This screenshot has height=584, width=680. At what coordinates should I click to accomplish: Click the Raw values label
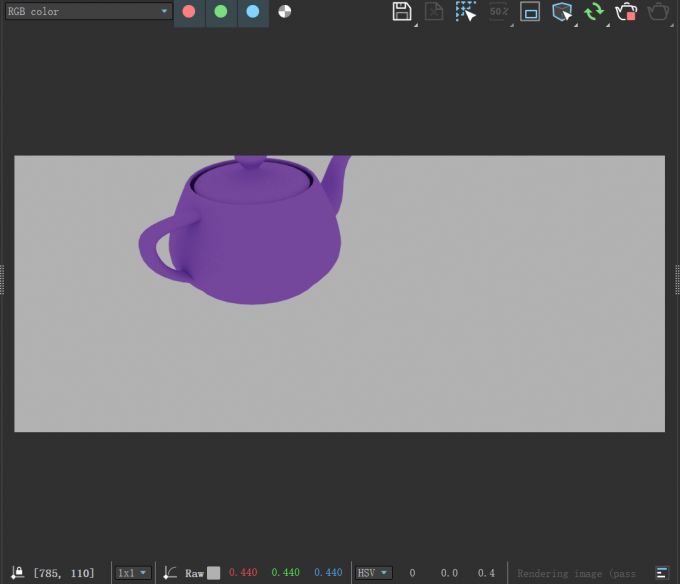click(194, 573)
